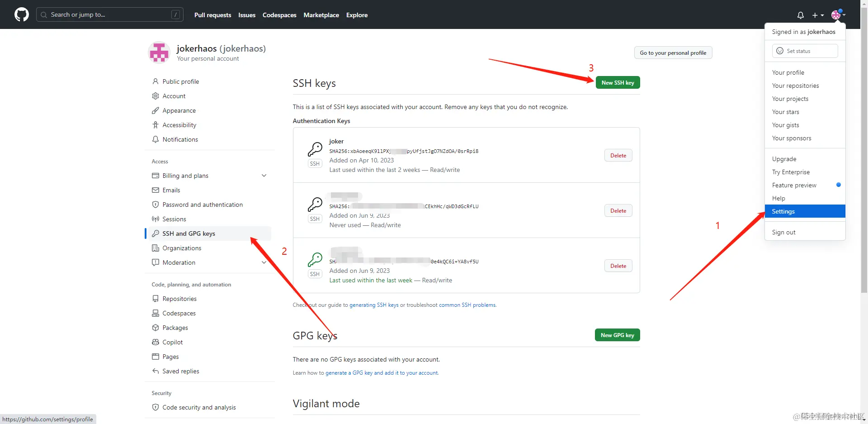Click the smiley icon in Set status
The height and width of the screenshot is (424, 868).
point(780,51)
